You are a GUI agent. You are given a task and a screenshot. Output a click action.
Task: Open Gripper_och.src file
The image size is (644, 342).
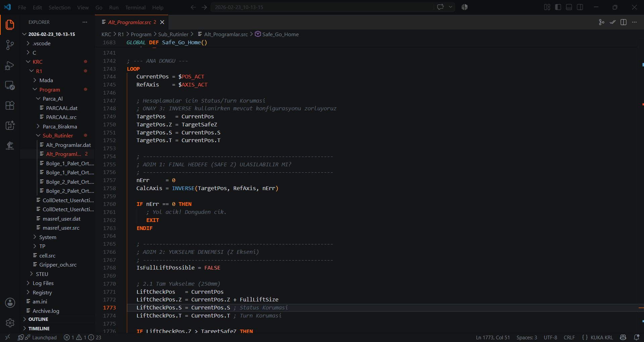point(57,265)
